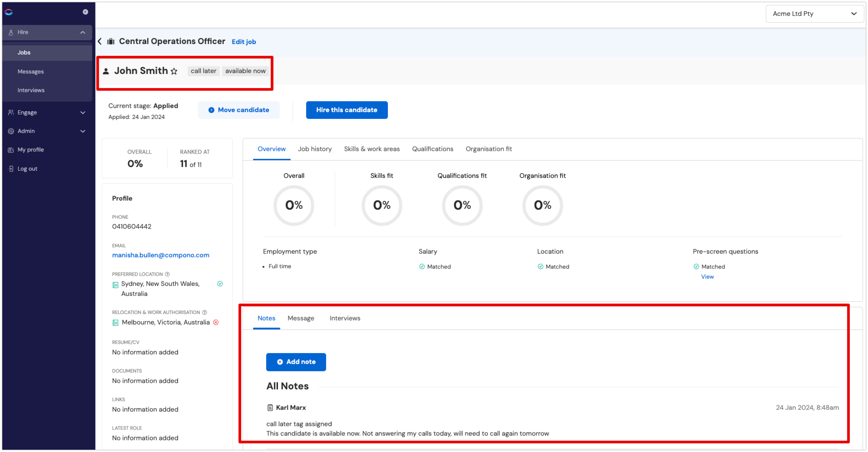Click the Move candidate button
The image size is (868, 452).
238,110
